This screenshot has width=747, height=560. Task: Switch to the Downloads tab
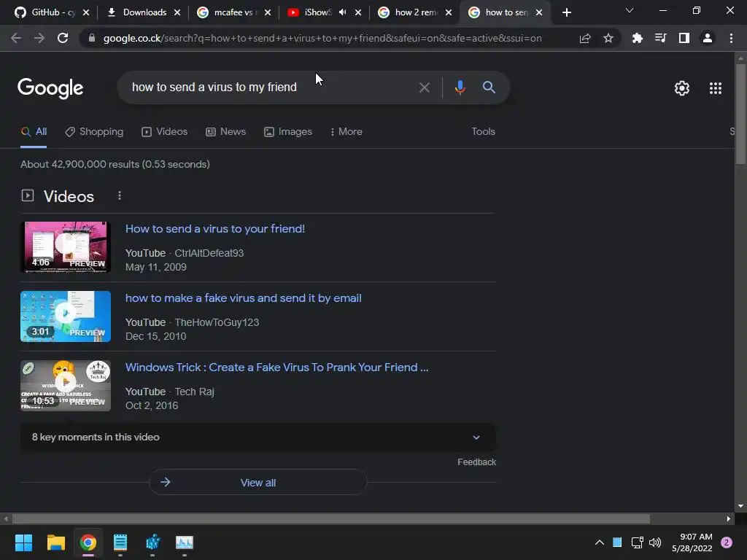click(x=138, y=12)
